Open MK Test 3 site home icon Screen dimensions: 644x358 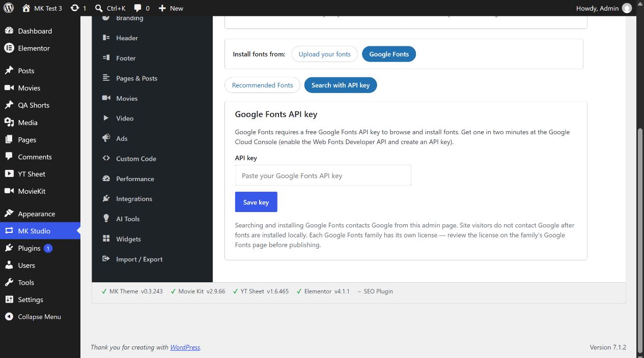pos(26,8)
